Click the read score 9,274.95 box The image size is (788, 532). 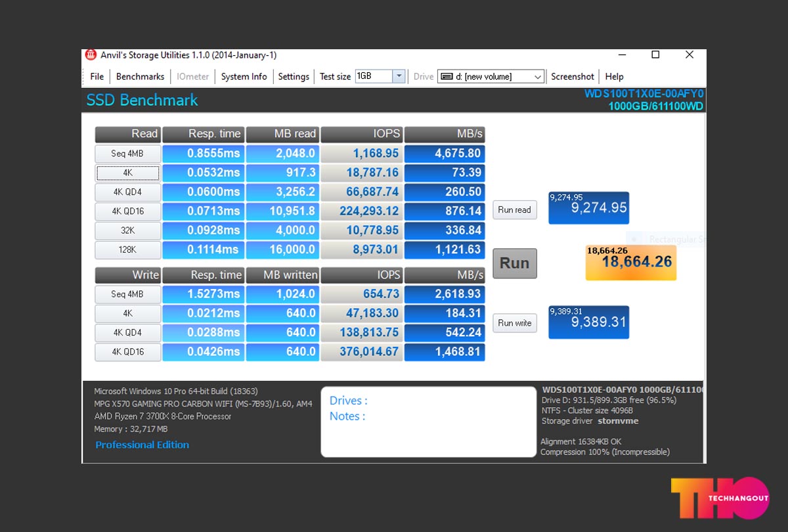[588, 208]
